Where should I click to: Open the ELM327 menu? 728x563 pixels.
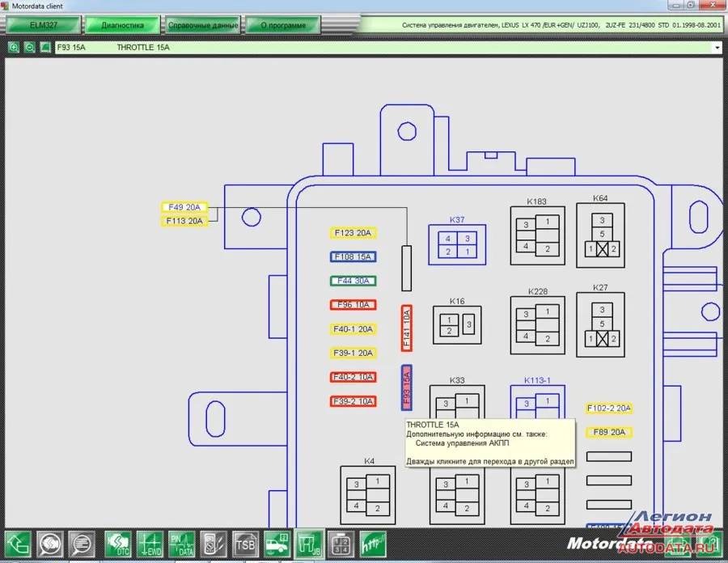pos(44,25)
